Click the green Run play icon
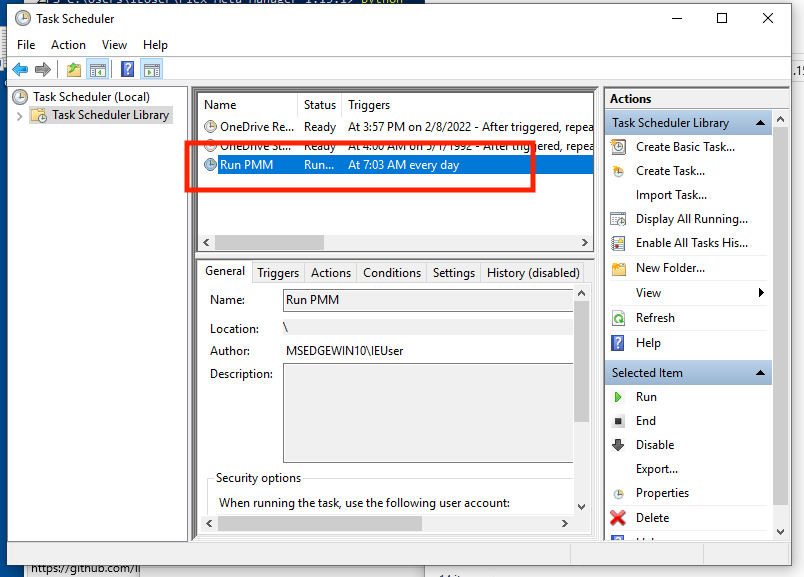Screen dimensions: 804x577 (x=618, y=397)
